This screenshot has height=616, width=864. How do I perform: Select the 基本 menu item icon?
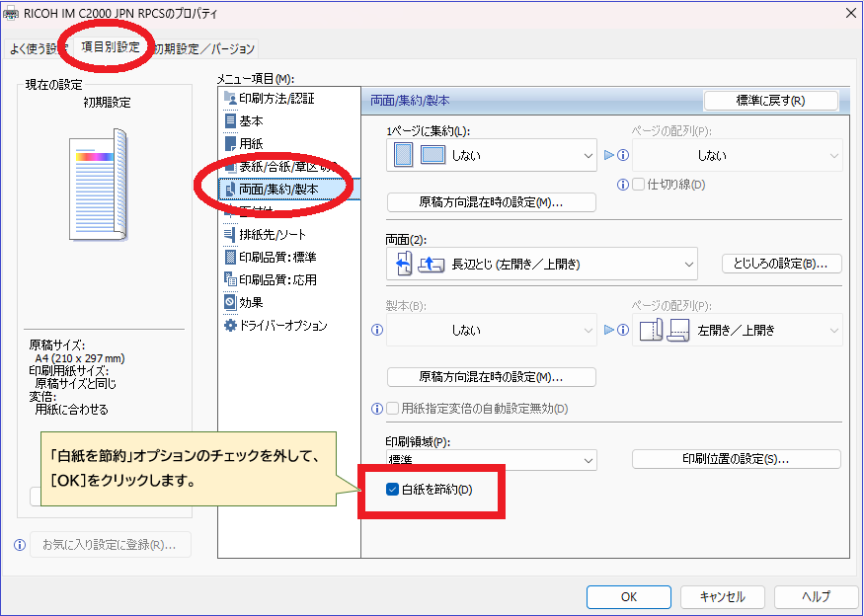(x=231, y=120)
